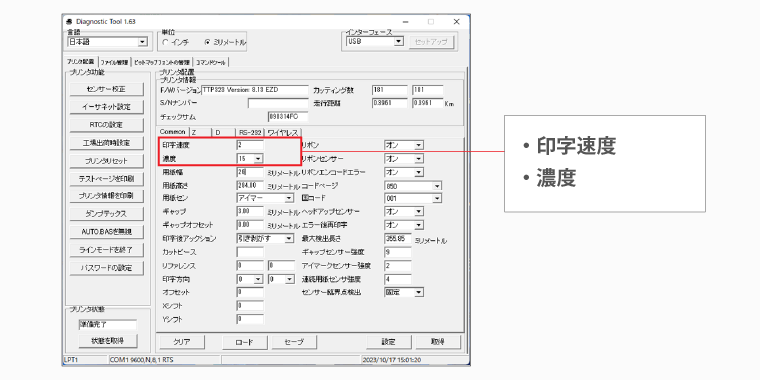Click the プリンタリセット button

[107, 161]
